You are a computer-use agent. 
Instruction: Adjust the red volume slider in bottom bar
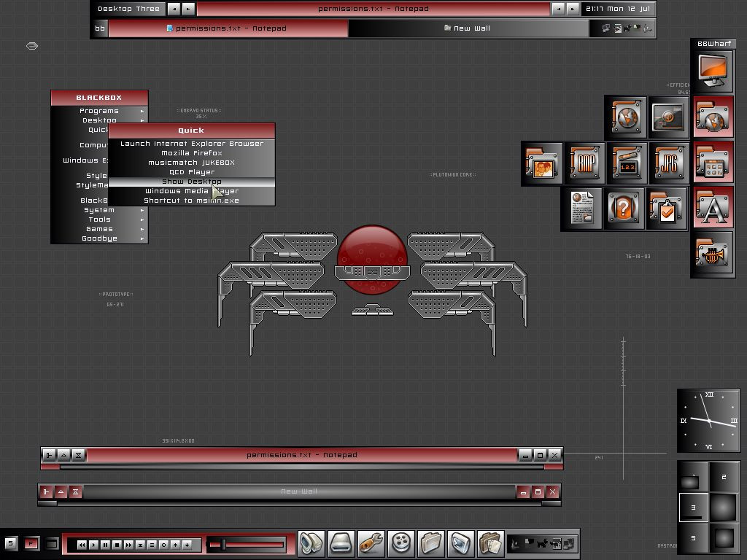click(x=223, y=544)
